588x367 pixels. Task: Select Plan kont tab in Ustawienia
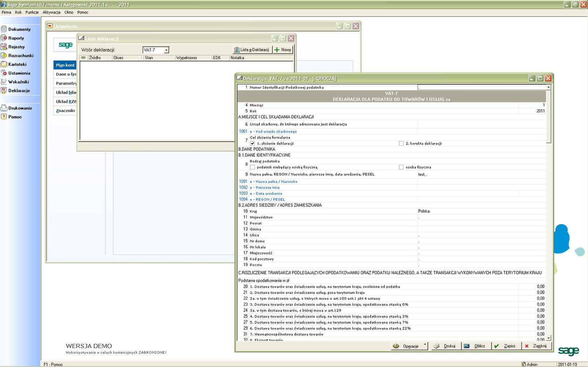65,65
